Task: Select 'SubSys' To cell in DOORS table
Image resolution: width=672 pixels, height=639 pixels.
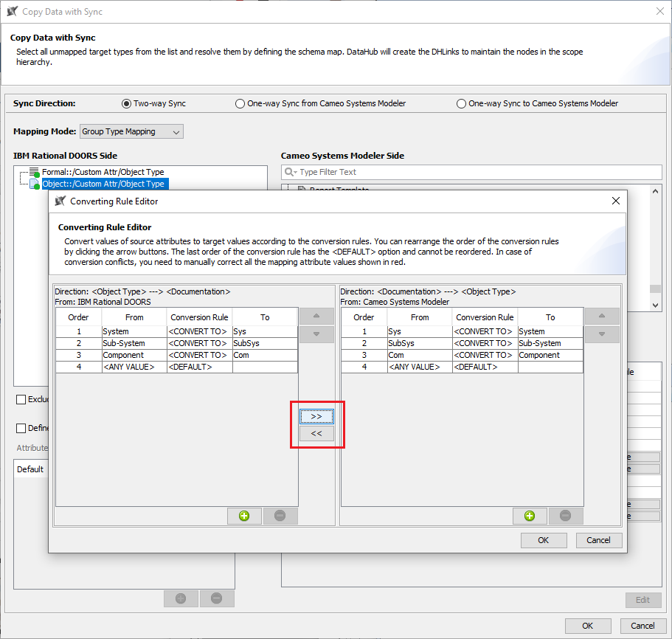Action: click(265, 343)
